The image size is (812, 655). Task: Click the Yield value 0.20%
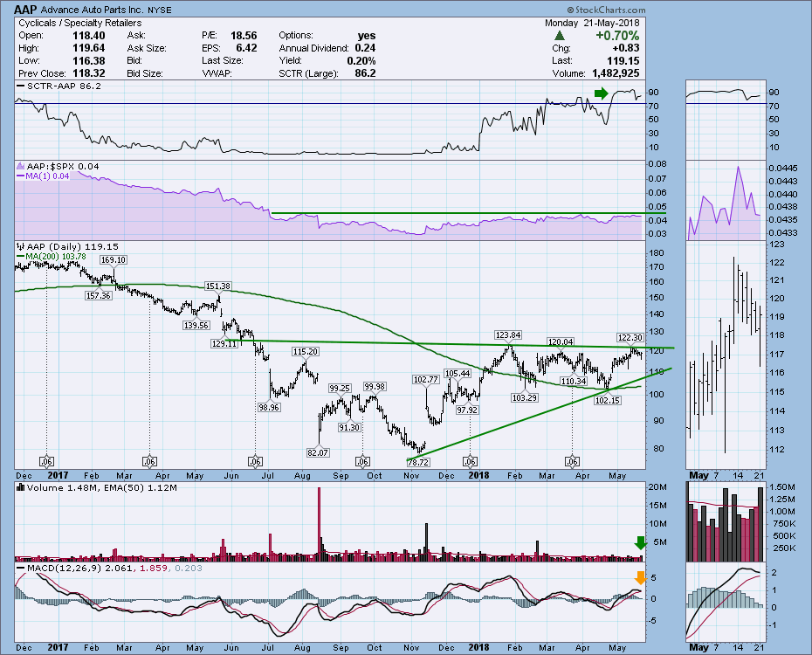361,60
